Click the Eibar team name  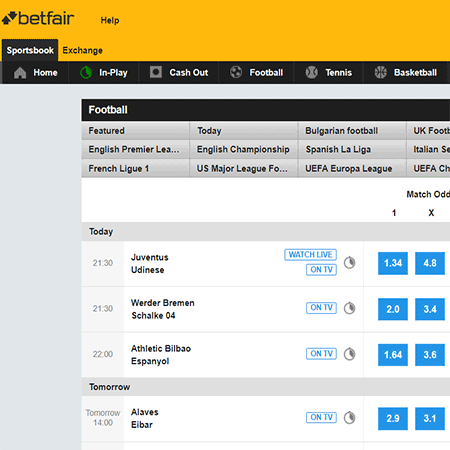tap(142, 425)
